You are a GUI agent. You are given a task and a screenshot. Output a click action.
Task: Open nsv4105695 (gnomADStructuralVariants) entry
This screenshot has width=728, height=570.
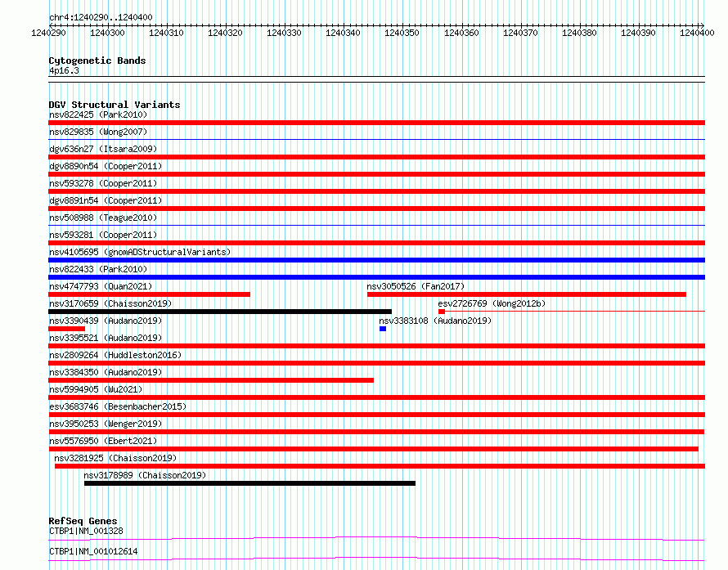140,252
